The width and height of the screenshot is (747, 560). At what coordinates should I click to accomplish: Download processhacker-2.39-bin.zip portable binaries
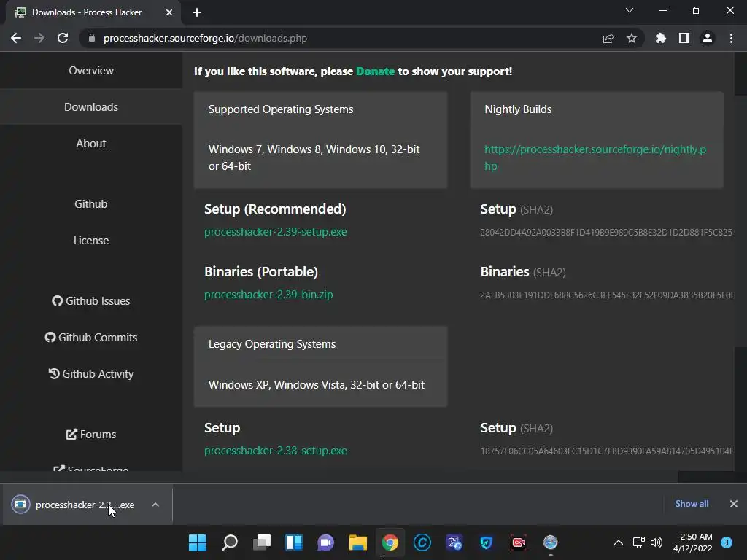tap(268, 295)
